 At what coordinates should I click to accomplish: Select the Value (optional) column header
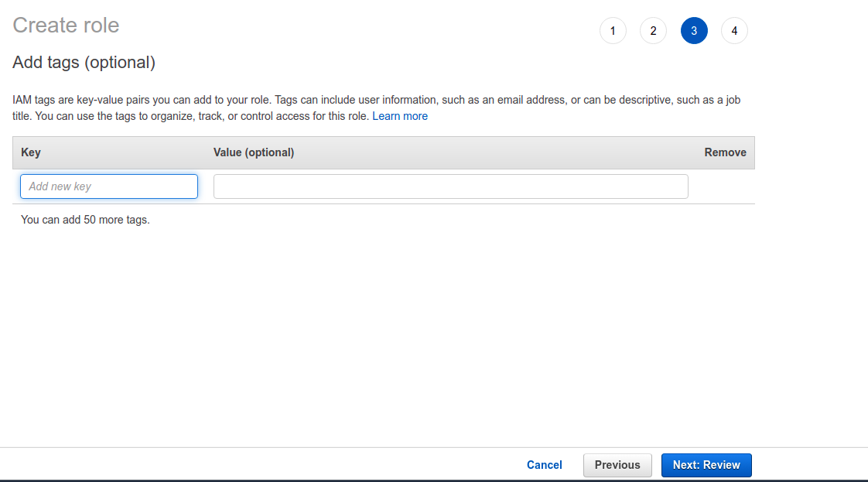tap(254, 152)
